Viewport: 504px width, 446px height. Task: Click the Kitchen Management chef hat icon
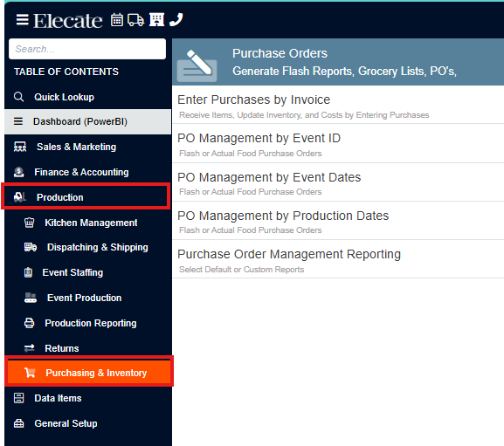[29, 223]
